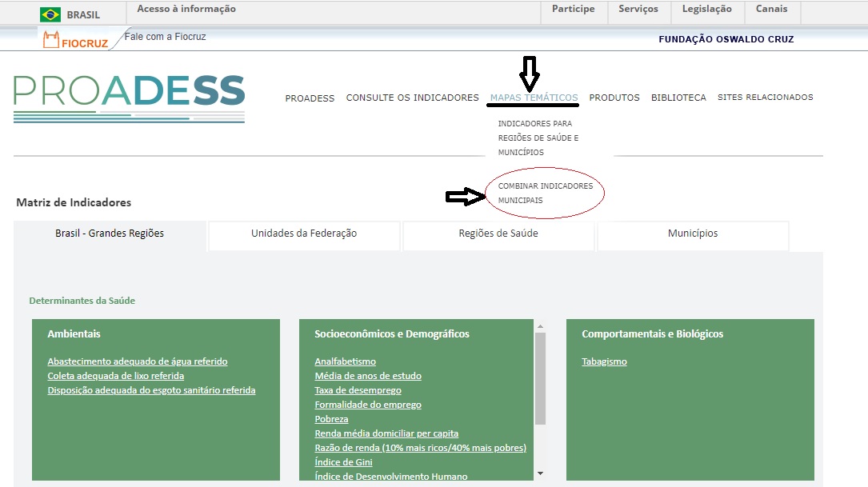868x487 pixels.
Task: Select Indicadores para Regiões de Saúde e Municípios
Action: tap(538, 138)
